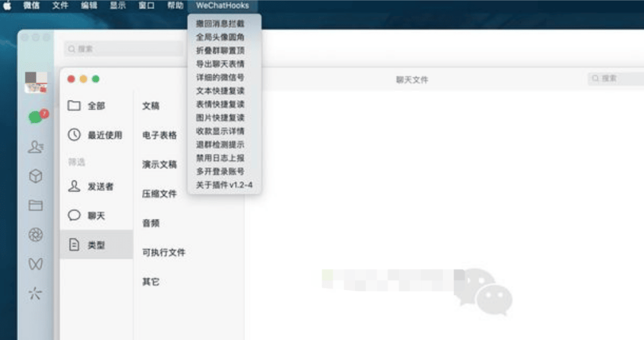The height and width of the screenshot is (340, 644).
Task: Close the 聊天文件 window with red button
Action: click(71, 79)
